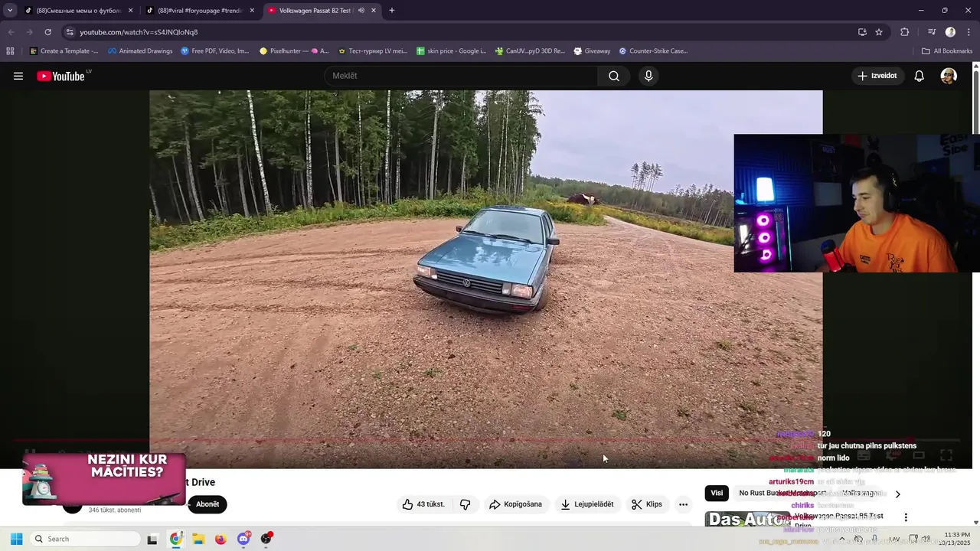Image resolution: width=980 pixels, height=551 pixels.
Task: Click the NEZINI KUR MĀCĪTIES ad banner
Action: pos(103,478)
